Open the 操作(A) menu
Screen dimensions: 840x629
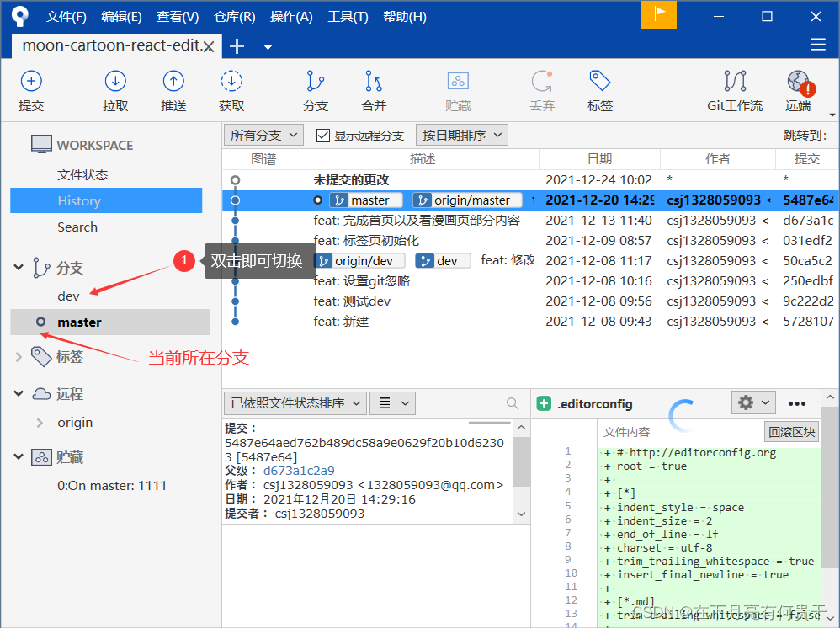click(291, 17)
